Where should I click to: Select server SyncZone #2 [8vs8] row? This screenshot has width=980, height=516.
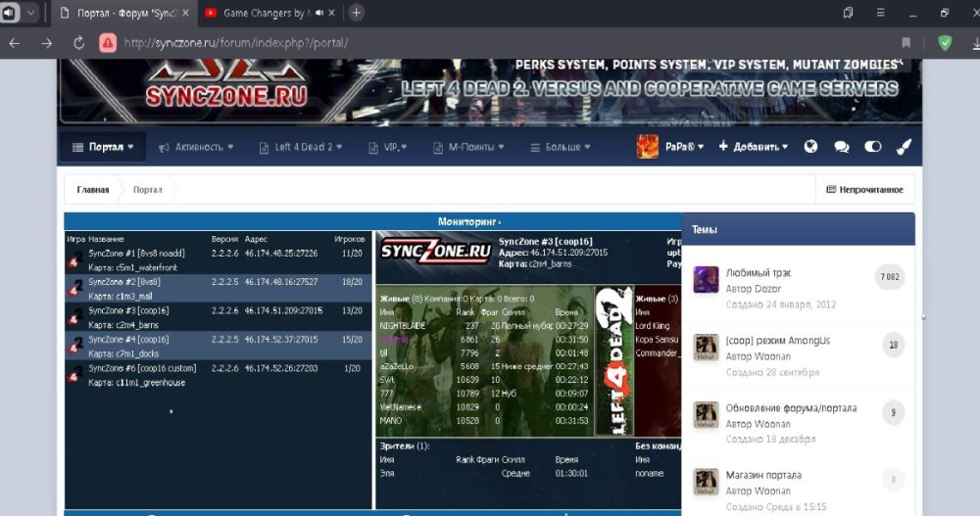219,289
